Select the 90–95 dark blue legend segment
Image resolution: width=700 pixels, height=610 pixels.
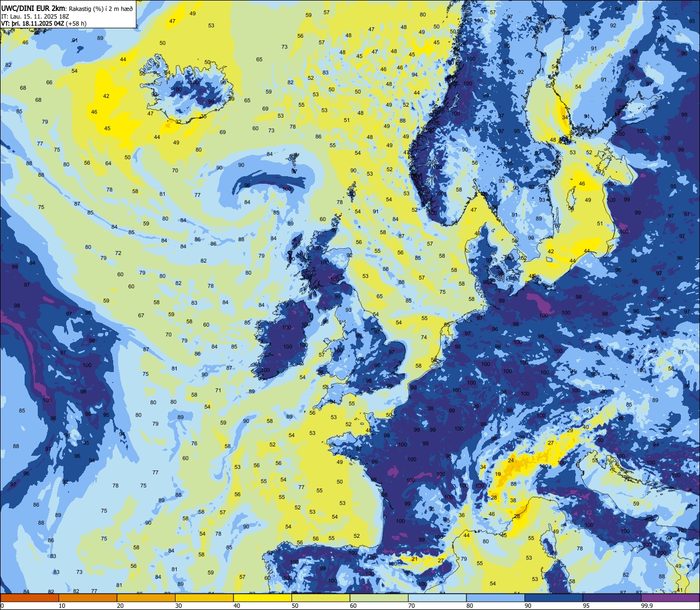click(553, 598)
